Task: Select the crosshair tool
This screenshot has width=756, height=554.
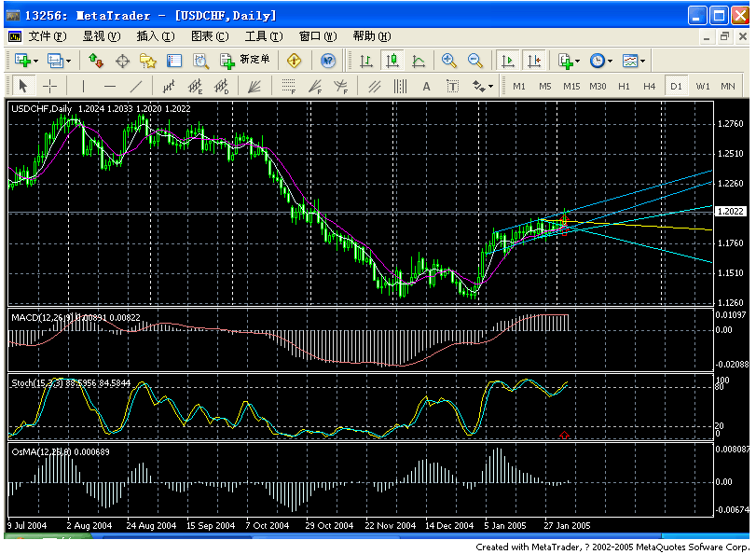Action: click(49, 86)
